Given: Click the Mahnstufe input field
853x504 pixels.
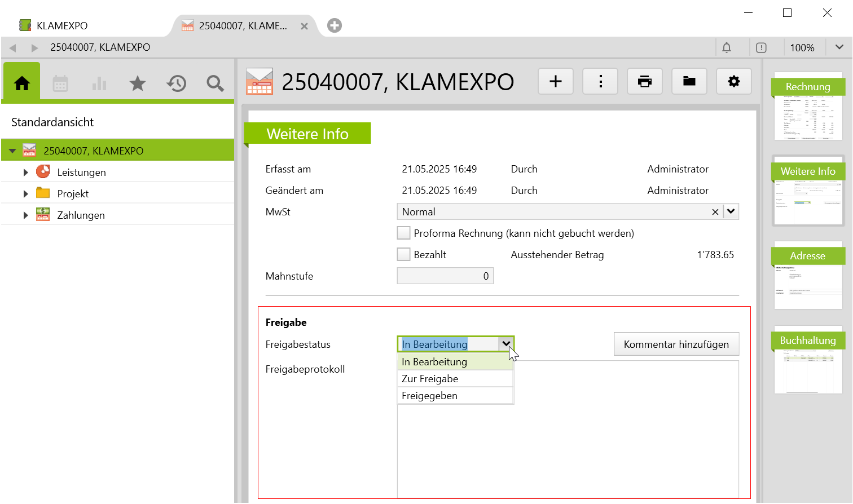Looking at the screenshot, I should [445, 276].
